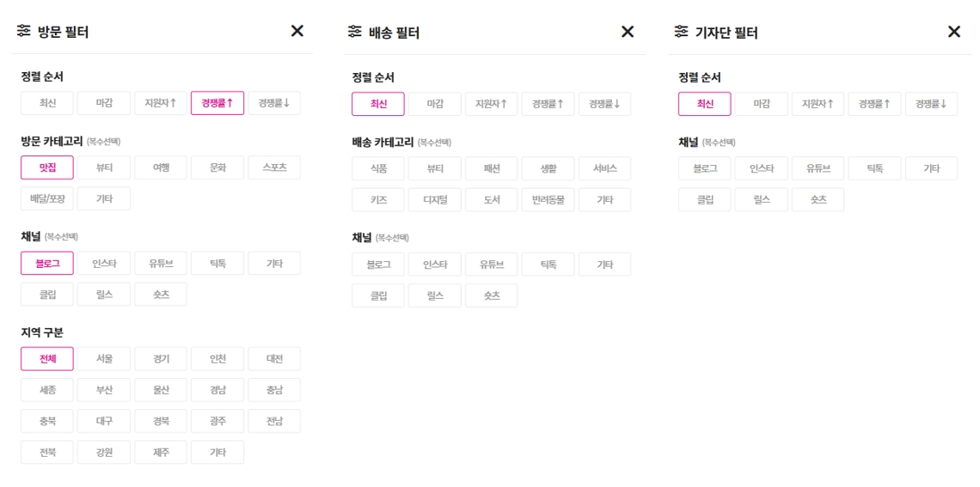
Task: Select 디지털 in 배송 카테고리
Action: click(434, 200)
